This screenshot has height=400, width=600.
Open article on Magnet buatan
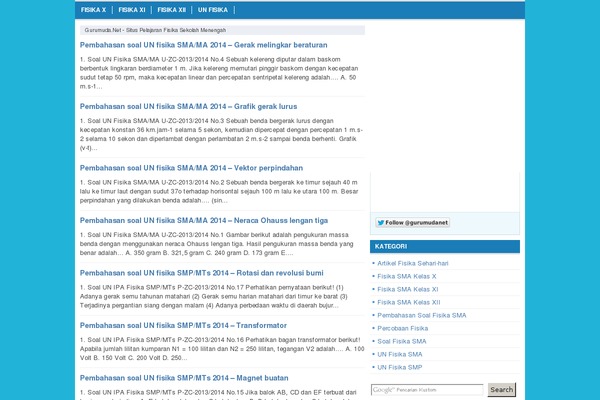pyautogui.click(x=184, y=378)
